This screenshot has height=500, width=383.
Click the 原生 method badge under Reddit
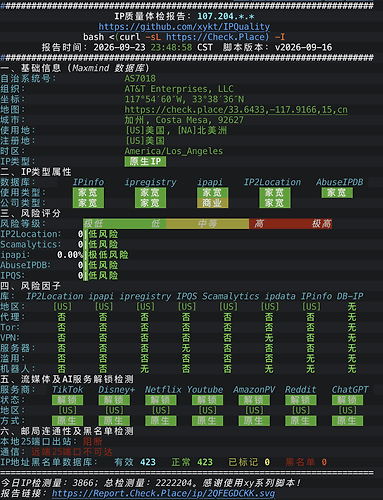pos(300,421)
